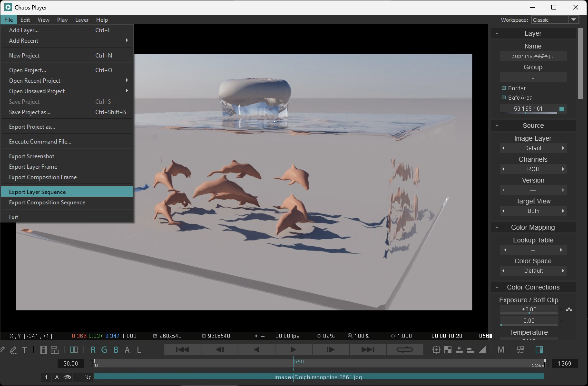Image resolution: width=588 pixels, height=386 pixels.
Task: Enable the Border checkbox
Action: pos(504,88)
